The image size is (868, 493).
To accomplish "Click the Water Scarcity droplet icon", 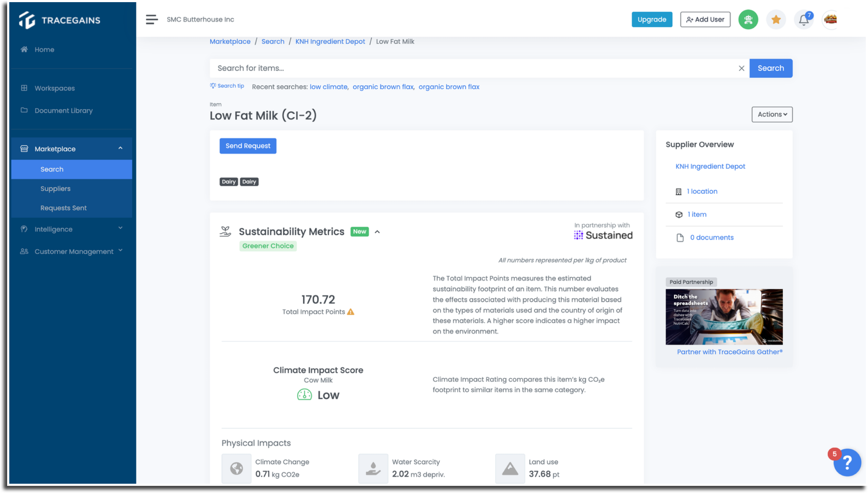I will point(373,468).
